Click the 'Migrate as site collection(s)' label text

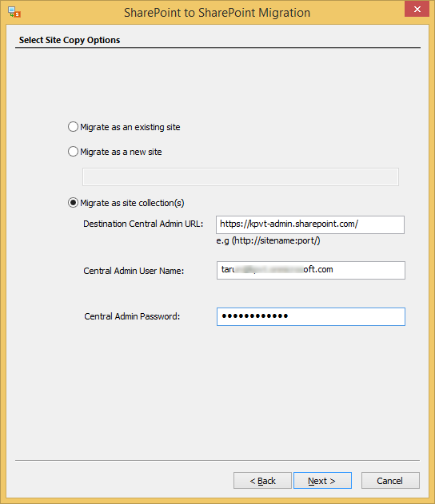click(x=132, y=203)
